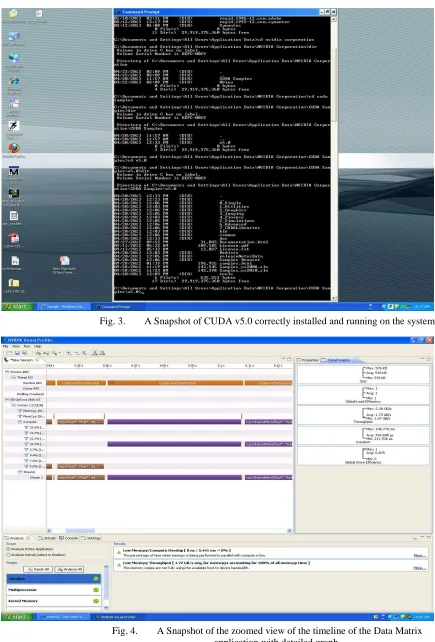
Task: Click More link for Low Memcpy Throughput
Action: (x=419, y=568)
